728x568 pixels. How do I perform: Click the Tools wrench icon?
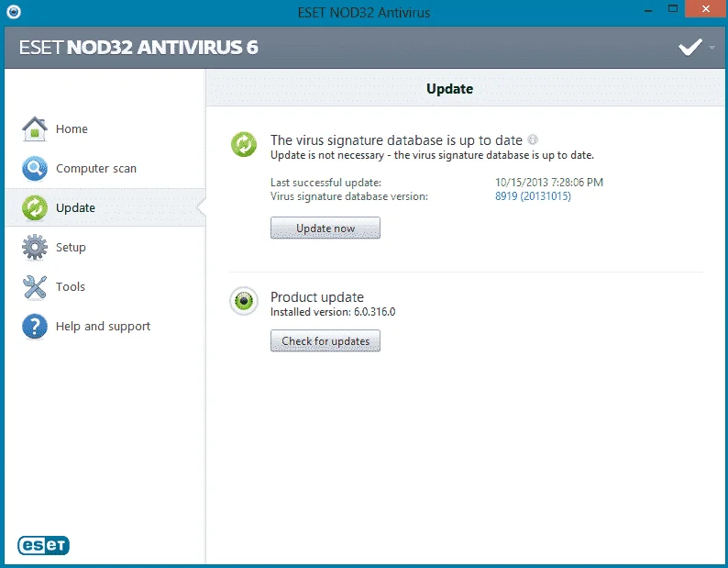[x=35, y=287]
